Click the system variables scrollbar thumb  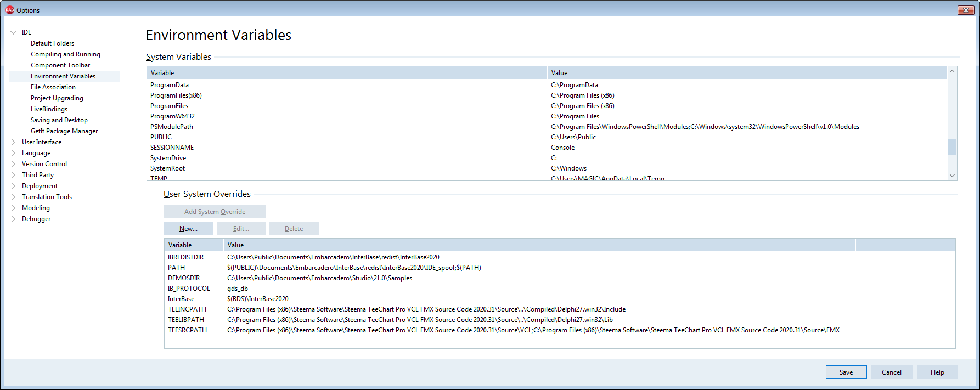pos(952,147)
